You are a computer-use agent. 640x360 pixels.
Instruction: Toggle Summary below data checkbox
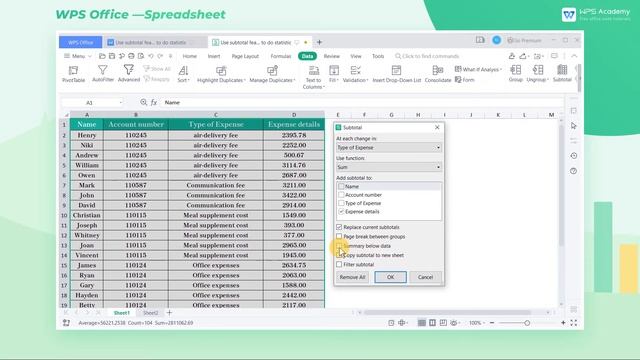(x=339, y=246)
